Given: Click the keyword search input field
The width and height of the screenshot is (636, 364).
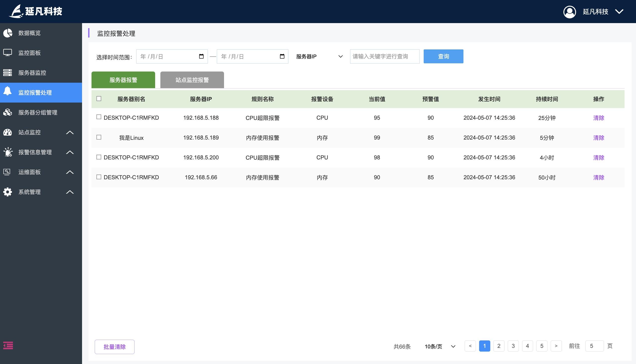Looking at the screenshot, I should tap(384, 57).
